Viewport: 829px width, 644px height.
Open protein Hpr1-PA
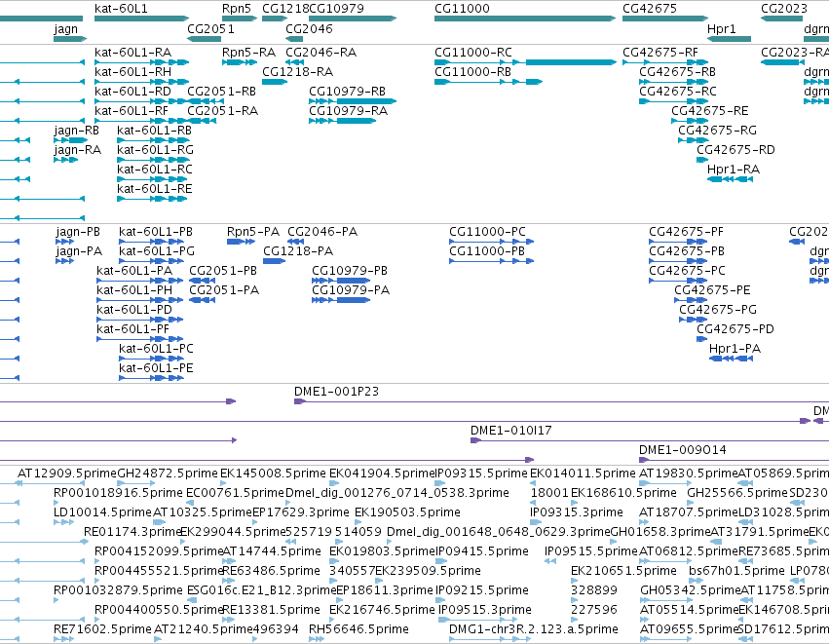[x=735, y=349]
